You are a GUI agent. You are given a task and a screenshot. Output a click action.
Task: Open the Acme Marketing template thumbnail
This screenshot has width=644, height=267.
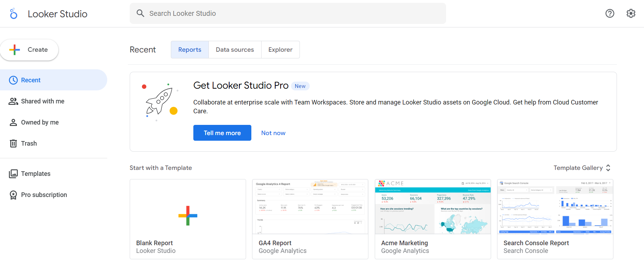tap(433, 207)
